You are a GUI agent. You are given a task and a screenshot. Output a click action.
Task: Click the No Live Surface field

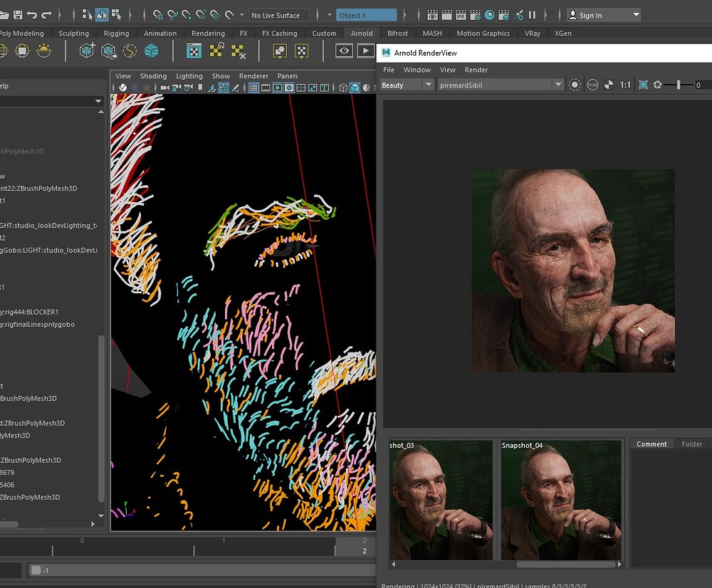278,15
